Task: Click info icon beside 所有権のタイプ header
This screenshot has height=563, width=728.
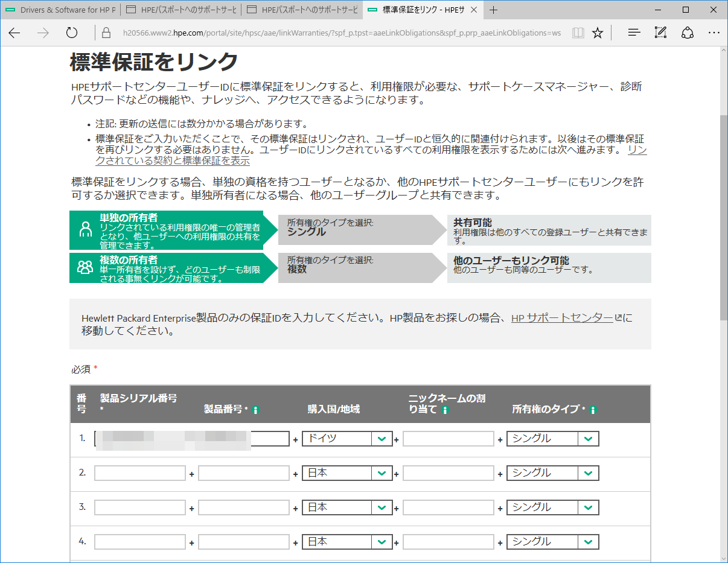Action: click(x=593, y=410)
